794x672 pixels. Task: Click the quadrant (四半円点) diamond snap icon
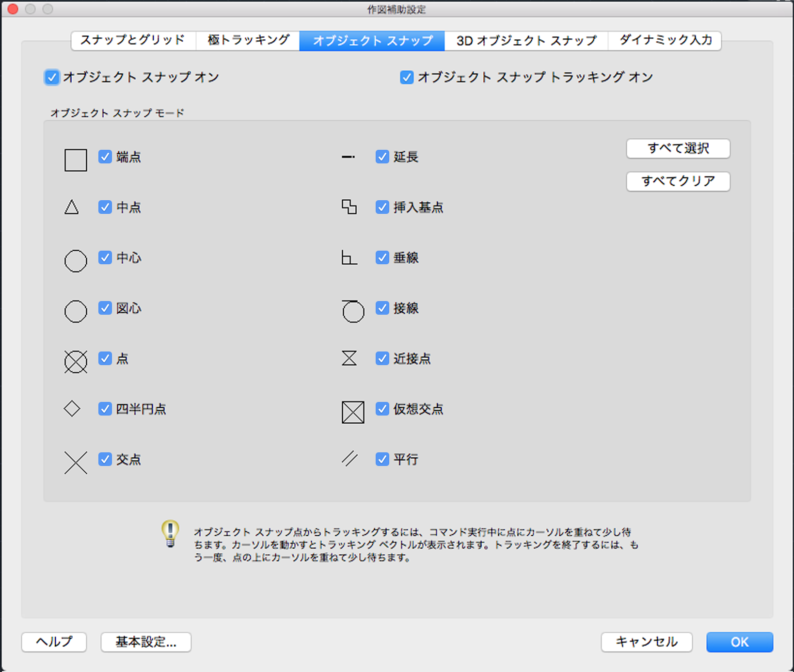tap(72, 409)
